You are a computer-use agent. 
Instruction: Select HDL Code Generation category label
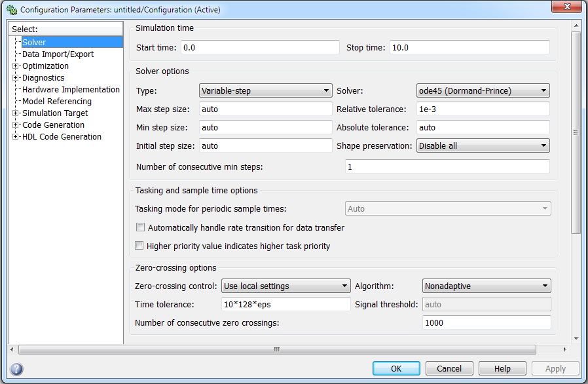tap(62, 137)
